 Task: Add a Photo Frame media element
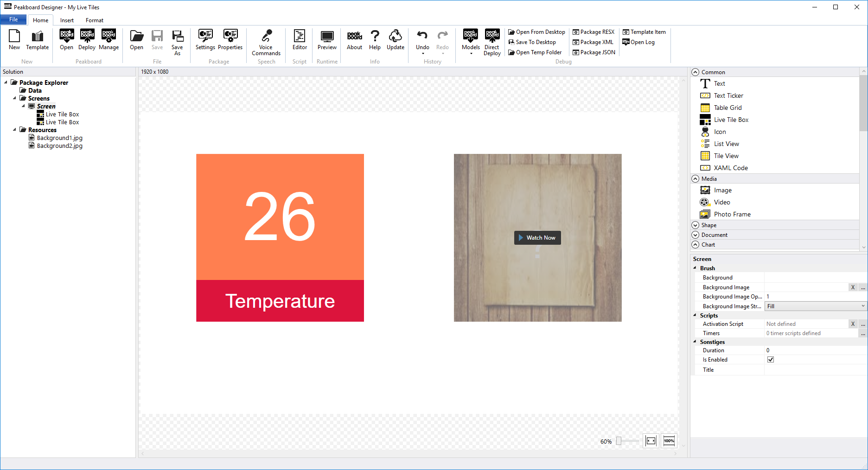click(732, 214)
